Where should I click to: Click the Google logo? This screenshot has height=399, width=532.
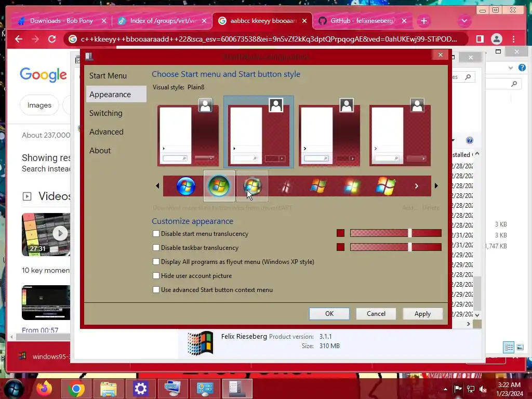(x=43, y=75)
